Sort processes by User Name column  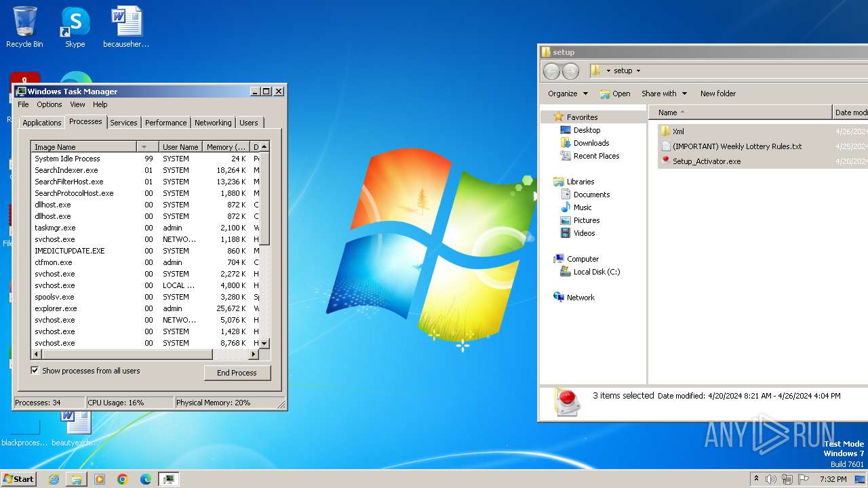[180, 147]
